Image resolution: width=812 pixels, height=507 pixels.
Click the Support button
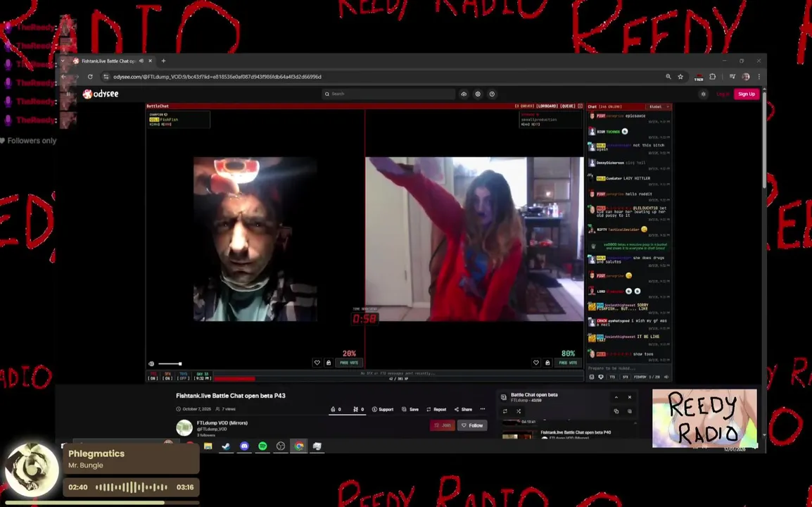tap(383, 409)
